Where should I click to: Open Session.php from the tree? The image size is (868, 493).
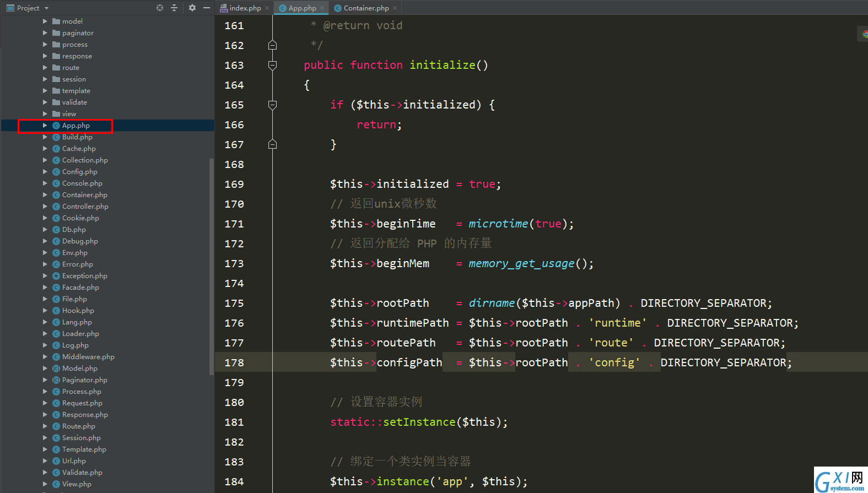tap(81, 438)
